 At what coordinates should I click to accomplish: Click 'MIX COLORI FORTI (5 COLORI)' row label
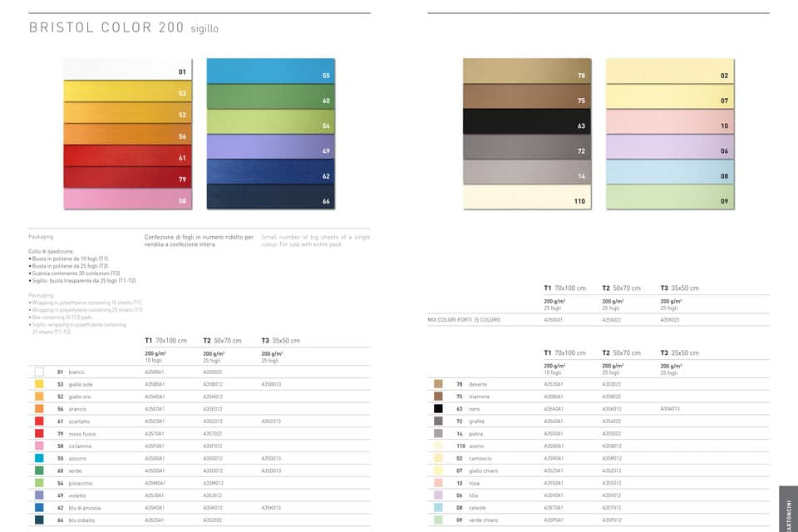tap(464, 320)
